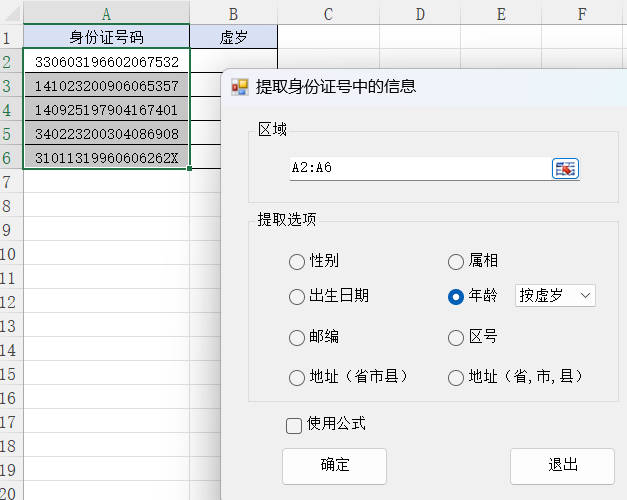Click cell B1 labeled 虚岁
This screenshot has height=500, width=627.
pos(233,37)
